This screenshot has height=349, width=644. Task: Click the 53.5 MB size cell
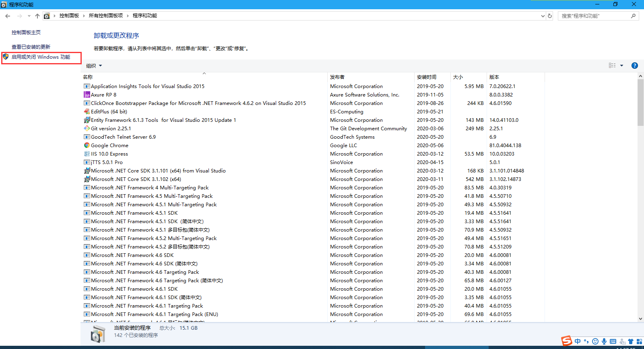point(474,154)
